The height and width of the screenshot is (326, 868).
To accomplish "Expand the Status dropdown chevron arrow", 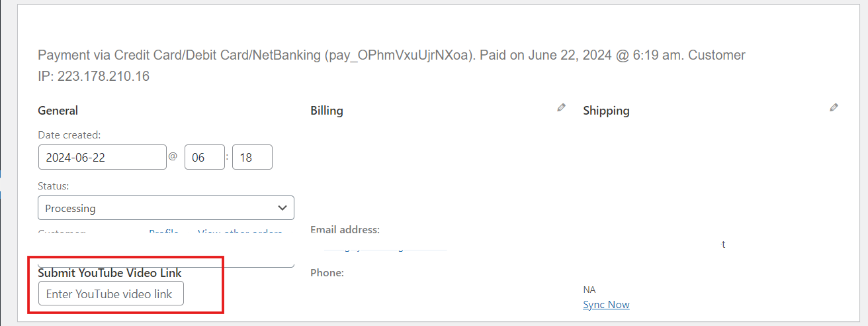I will coord(282,208).
